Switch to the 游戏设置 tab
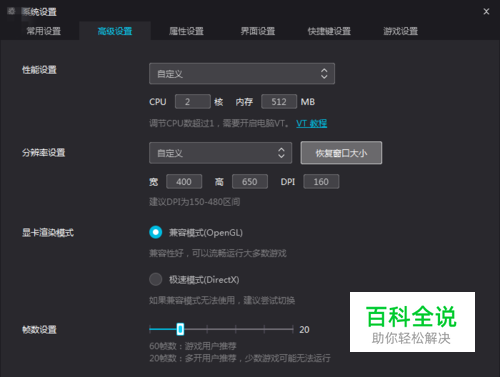The height and width of the screenshot is (377, 500). (x=400, y=31)
